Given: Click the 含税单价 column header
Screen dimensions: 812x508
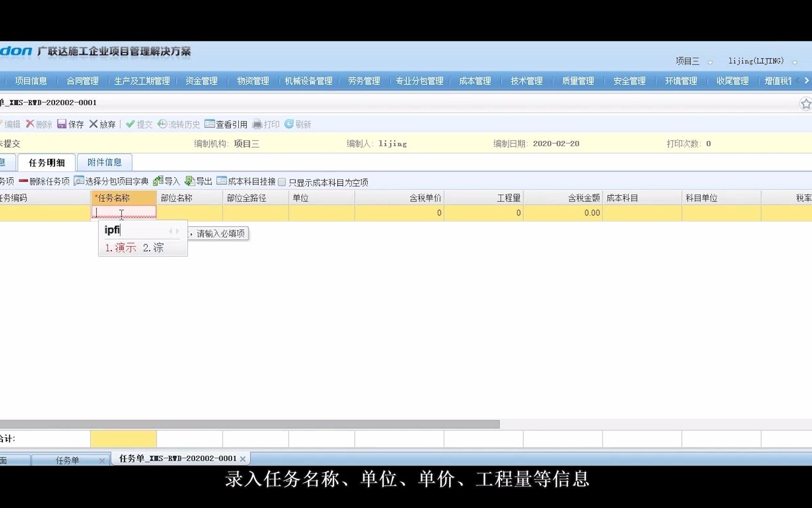Looking at the screenshot, I should [399, 198].
